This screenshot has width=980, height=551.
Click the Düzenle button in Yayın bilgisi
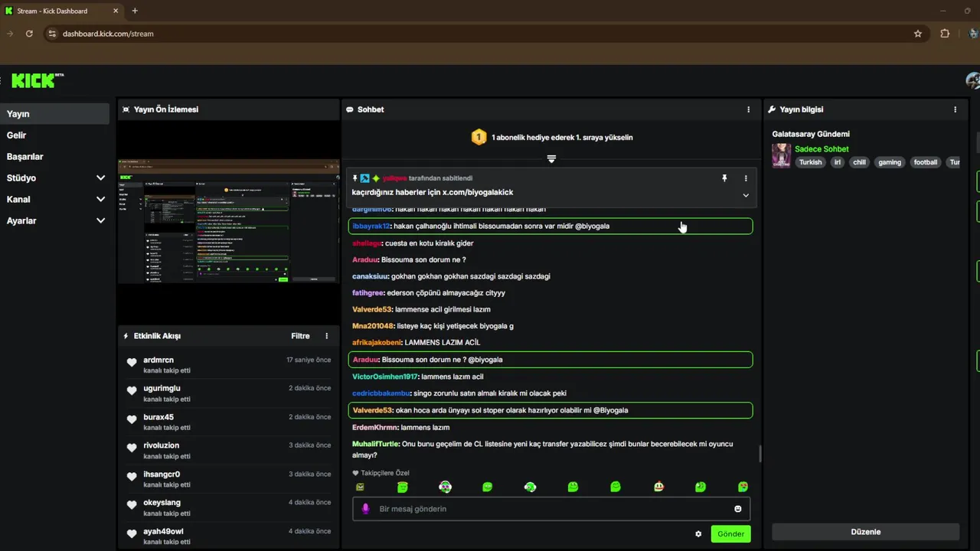pos(866,532)
